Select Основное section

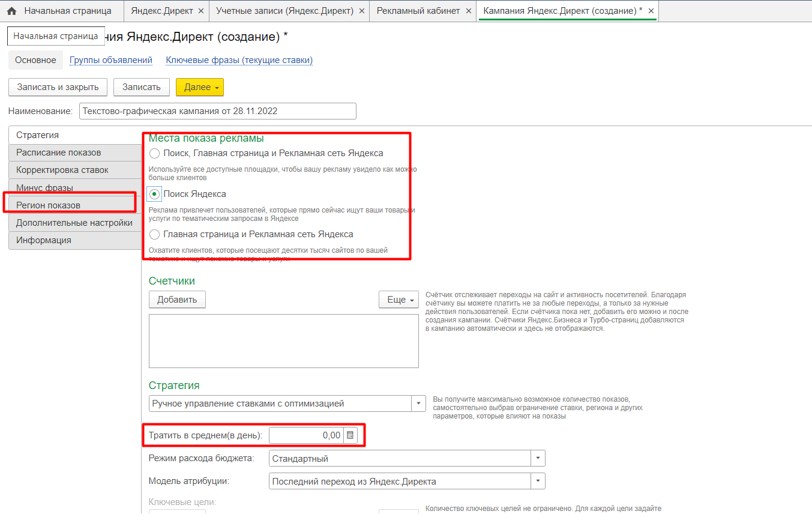point(35,60)
